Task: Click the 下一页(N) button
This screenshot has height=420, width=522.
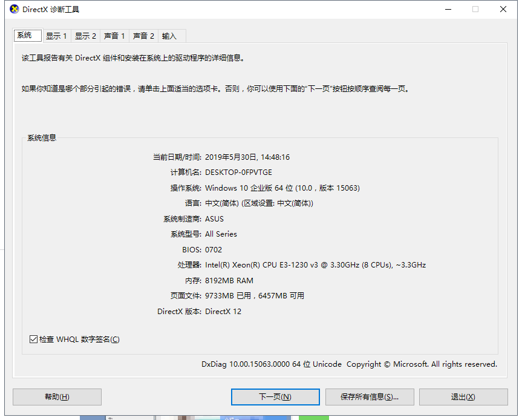Action: pos(275,397)
